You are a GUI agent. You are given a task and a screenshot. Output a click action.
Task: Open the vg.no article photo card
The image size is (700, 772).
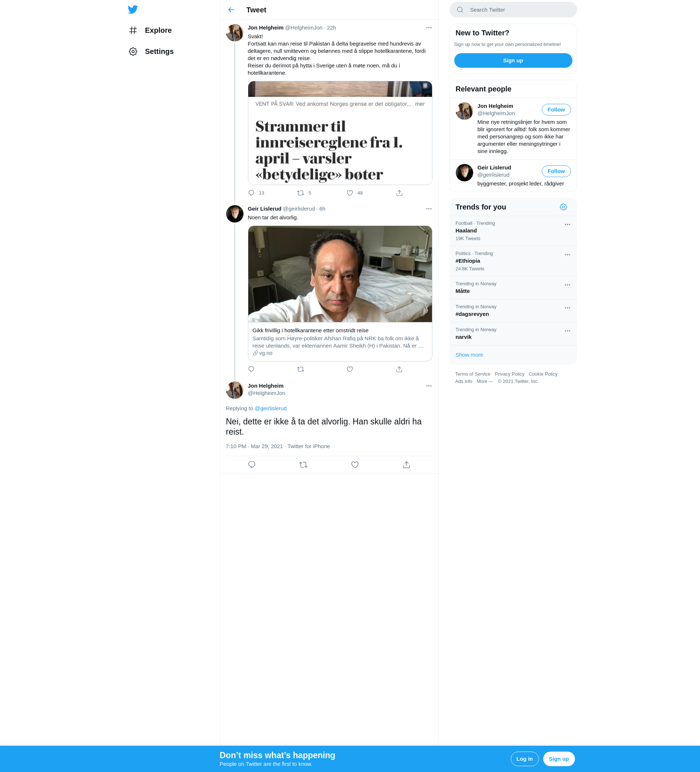[340, 293]
